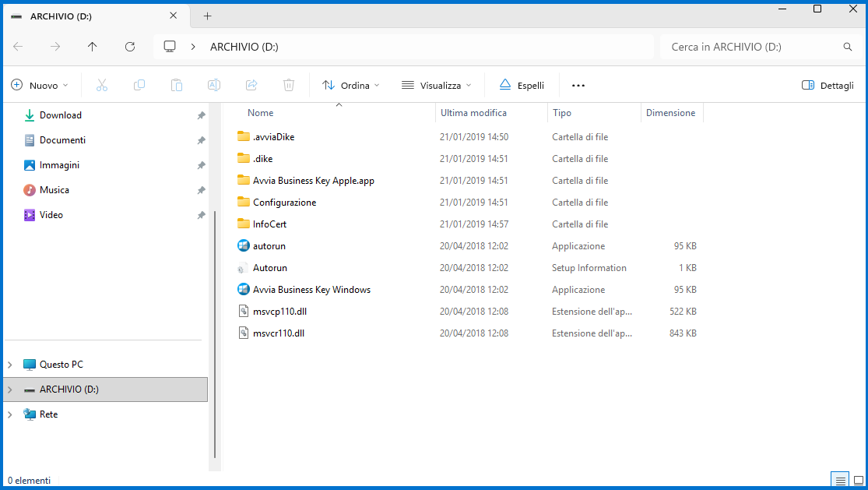Viewport: 868px width, 490px height.
Task: Click the Cut scissors icon
Action: point(102,85)
